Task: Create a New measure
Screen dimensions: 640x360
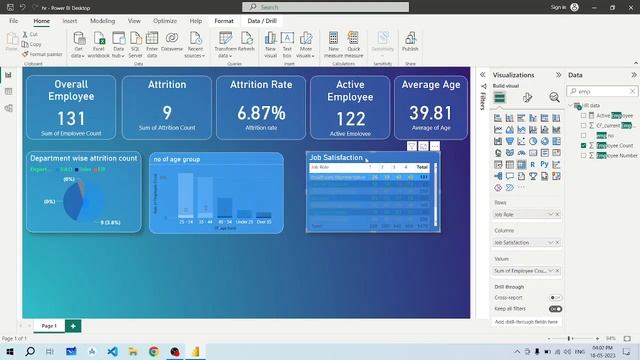Action: click(333, 45)
